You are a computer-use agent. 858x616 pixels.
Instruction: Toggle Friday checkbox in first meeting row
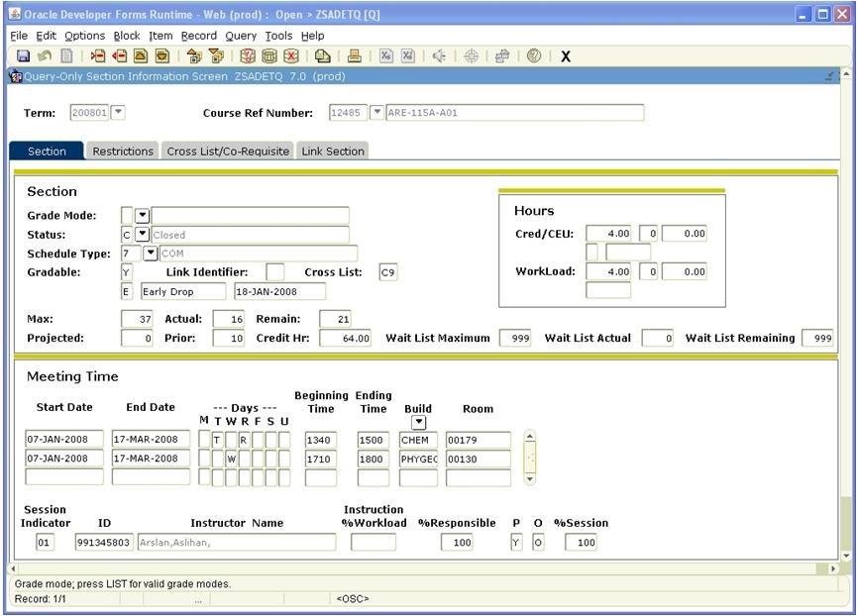258,440
